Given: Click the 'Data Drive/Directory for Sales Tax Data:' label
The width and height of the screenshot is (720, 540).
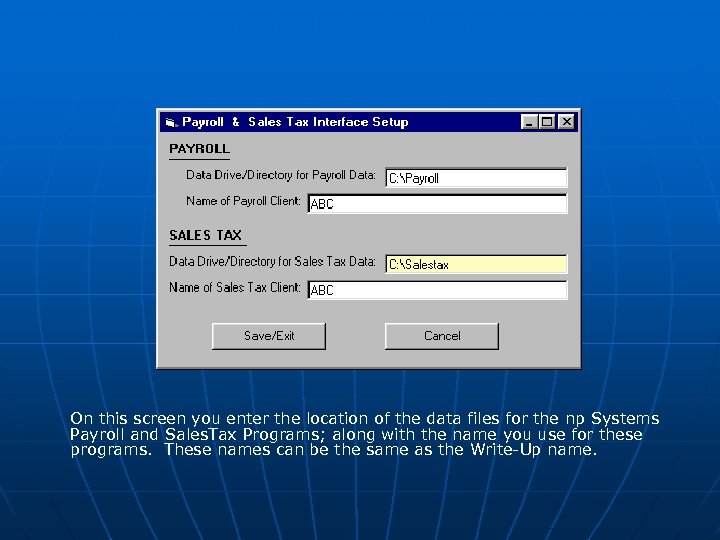Looking at the screenshot, I should (272, 261).
